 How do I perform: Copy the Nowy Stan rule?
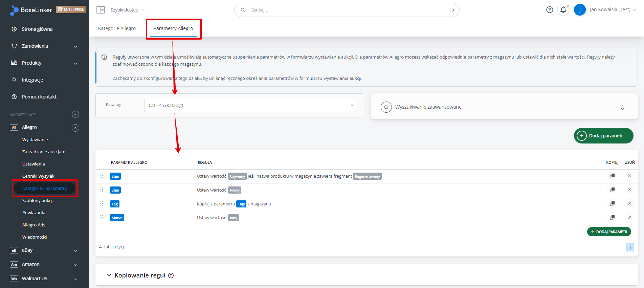[612, 190]
